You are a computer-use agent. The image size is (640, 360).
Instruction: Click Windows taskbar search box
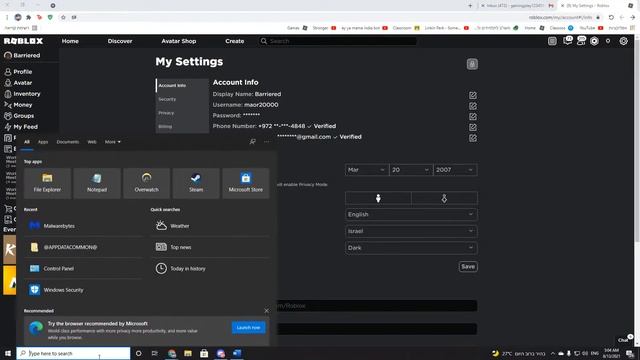(x=73, y=353)
